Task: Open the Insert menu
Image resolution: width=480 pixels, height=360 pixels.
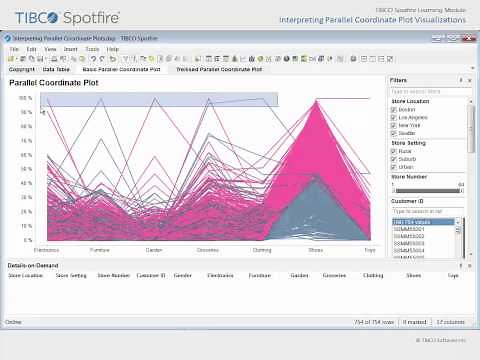Action: [71, 49]
